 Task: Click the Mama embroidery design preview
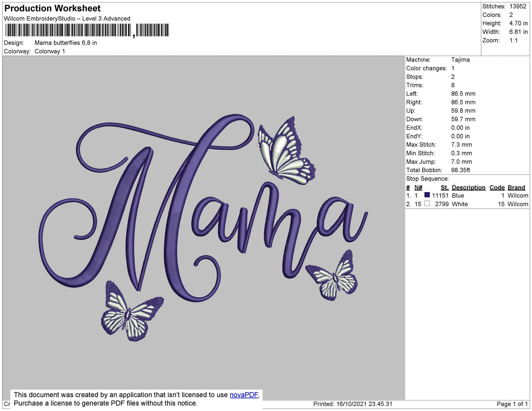click(x=203, y=228)
